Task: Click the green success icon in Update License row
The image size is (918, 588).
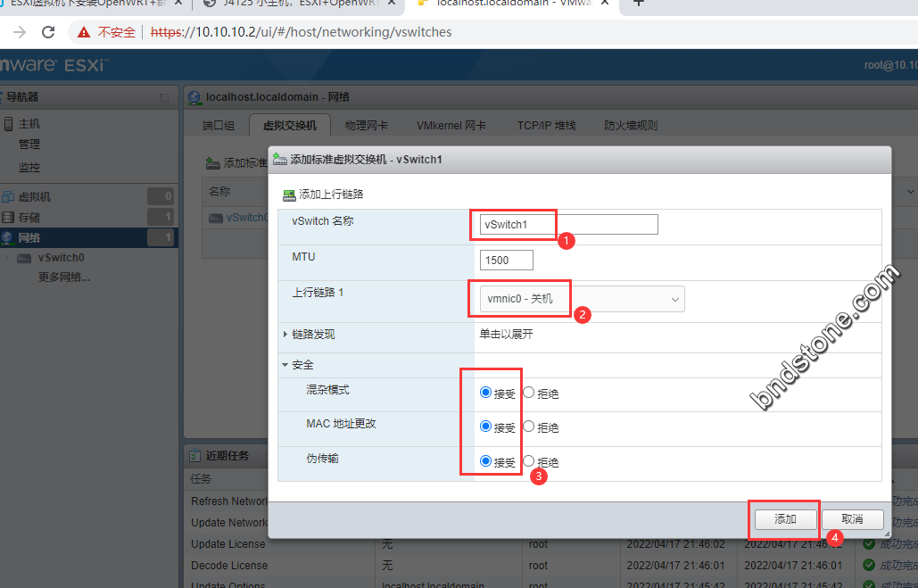Action: 869,544
